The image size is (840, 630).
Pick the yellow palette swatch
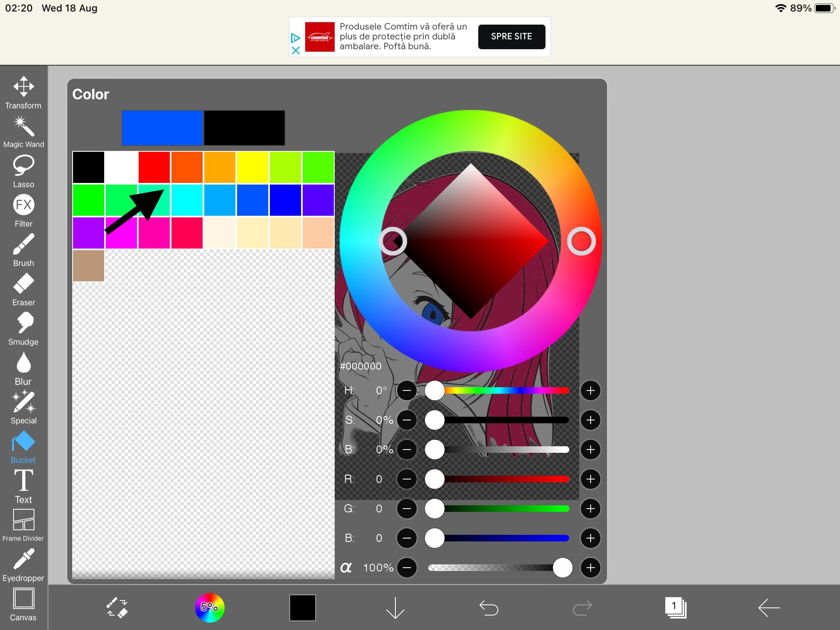point(253,167)
